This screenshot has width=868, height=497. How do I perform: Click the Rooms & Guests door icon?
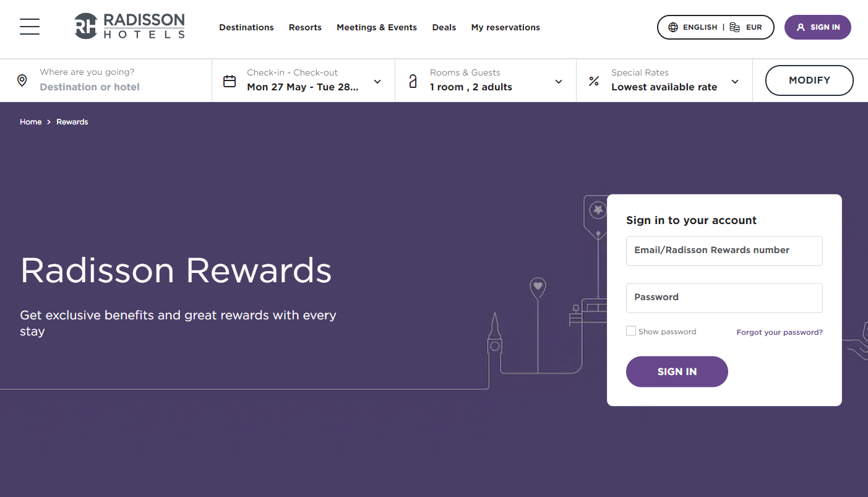413,80
